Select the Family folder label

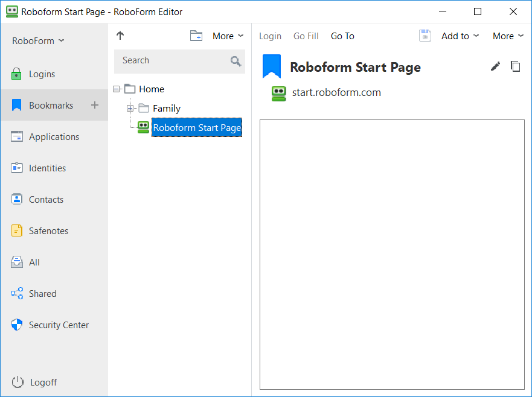(167, 109)
